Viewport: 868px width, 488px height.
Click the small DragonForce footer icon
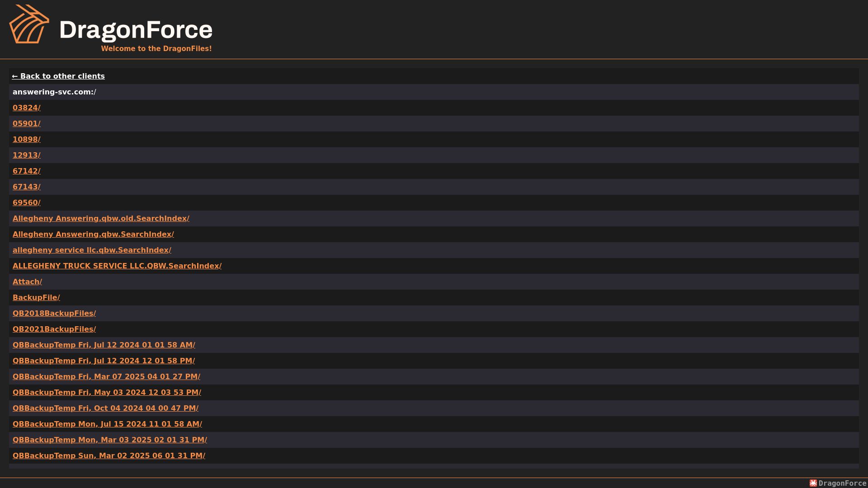tap(813, 483)
